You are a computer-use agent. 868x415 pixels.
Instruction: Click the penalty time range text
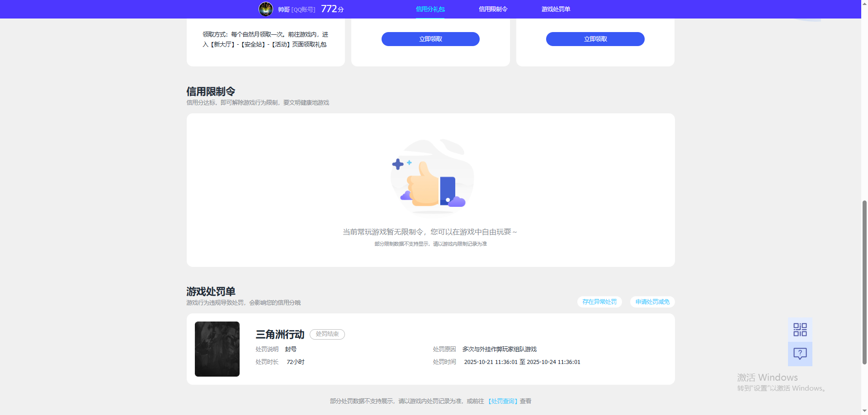click(x=522, y=362)
